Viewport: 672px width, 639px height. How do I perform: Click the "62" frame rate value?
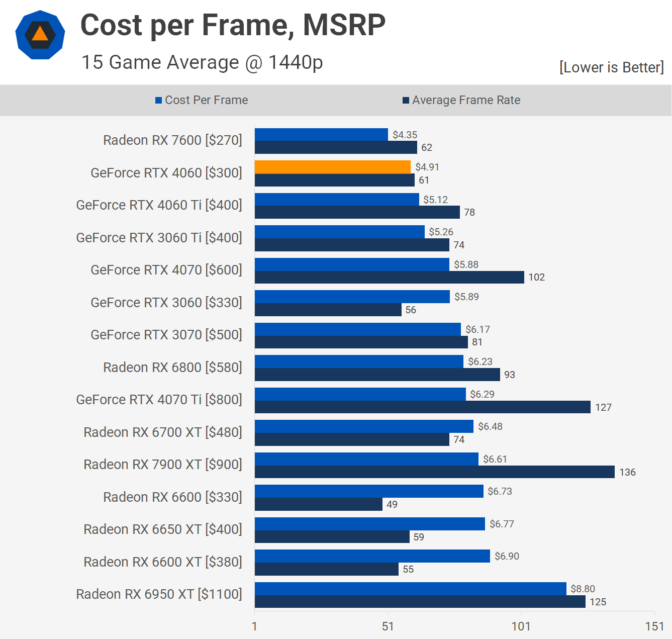[427, 147]
